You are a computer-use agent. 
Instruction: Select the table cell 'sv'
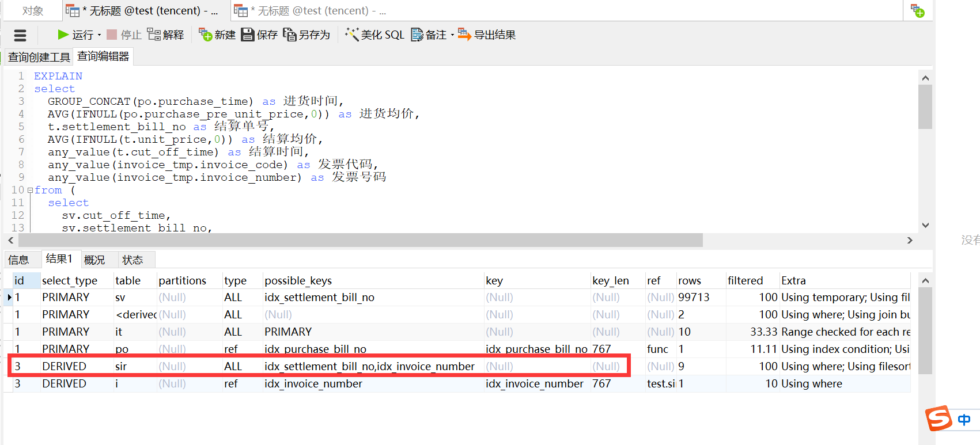pyautogui.click(x=135, y=297)
